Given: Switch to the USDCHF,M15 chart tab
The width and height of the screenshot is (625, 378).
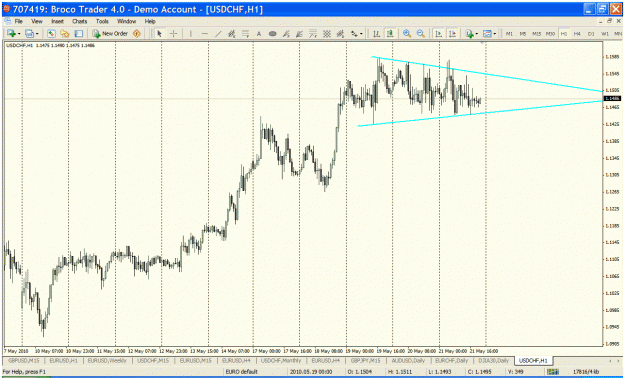Looking at the screenshot, I should pyautogui.click(x=153, y=360).
